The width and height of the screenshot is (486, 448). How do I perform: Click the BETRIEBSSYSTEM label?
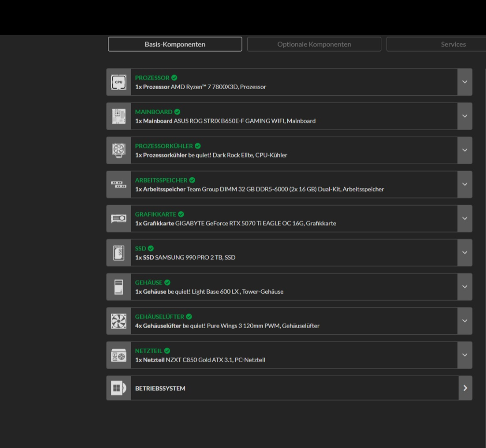(x=160, y=388)
